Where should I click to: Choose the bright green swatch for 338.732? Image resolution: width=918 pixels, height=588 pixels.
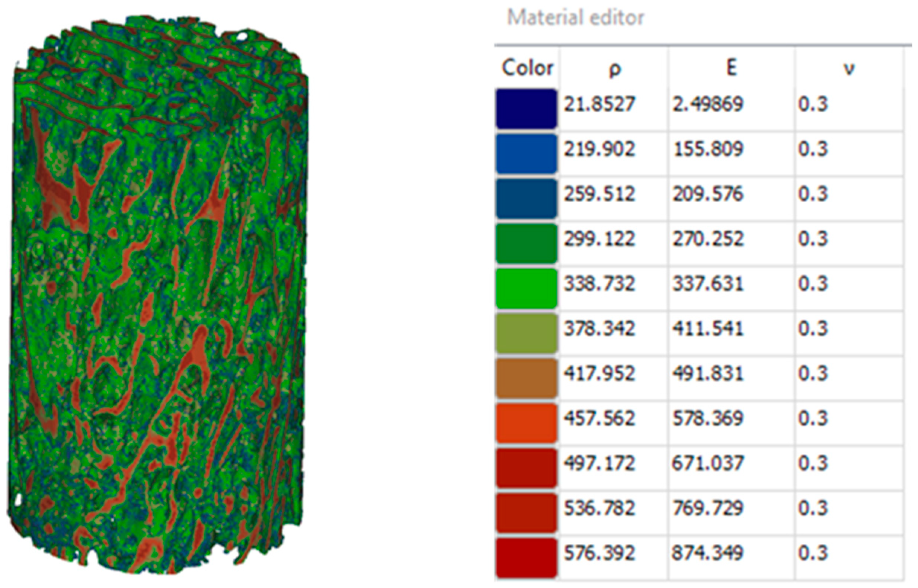(527, 288)
